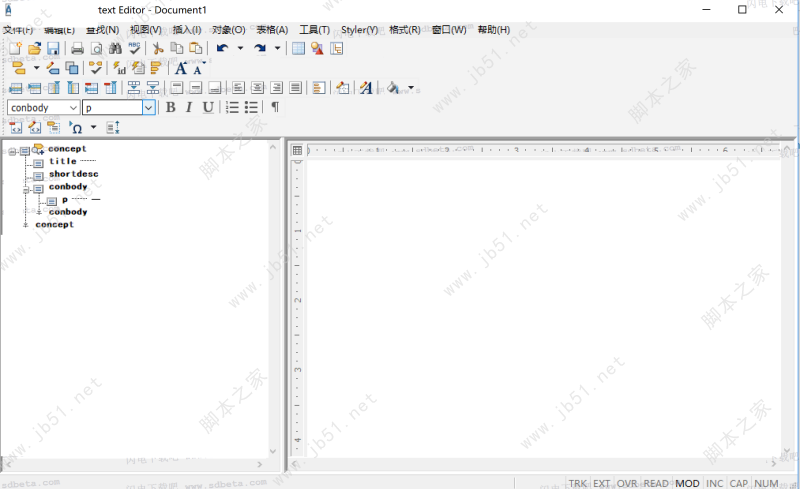800x489 pixels.
Task: Toggle Underline formatting
Action: 208,107
